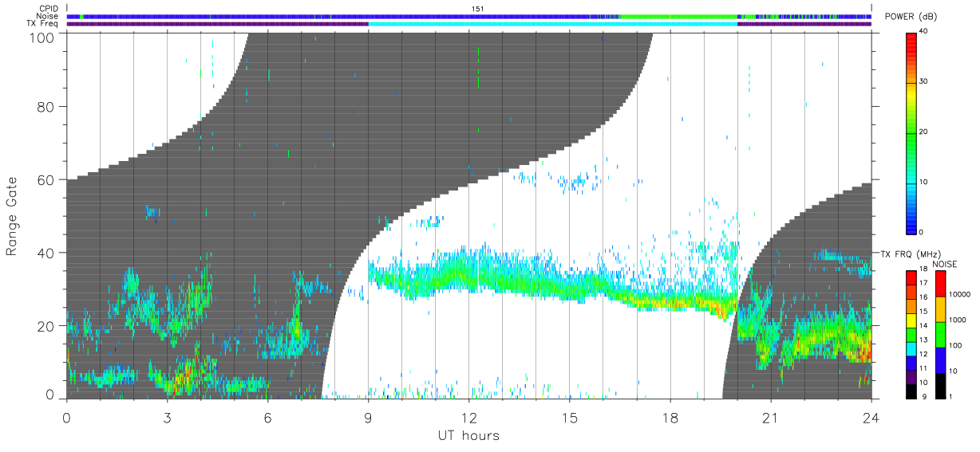
Task: Click the 15 tick on UT hours axis
Action: (569, 418)
